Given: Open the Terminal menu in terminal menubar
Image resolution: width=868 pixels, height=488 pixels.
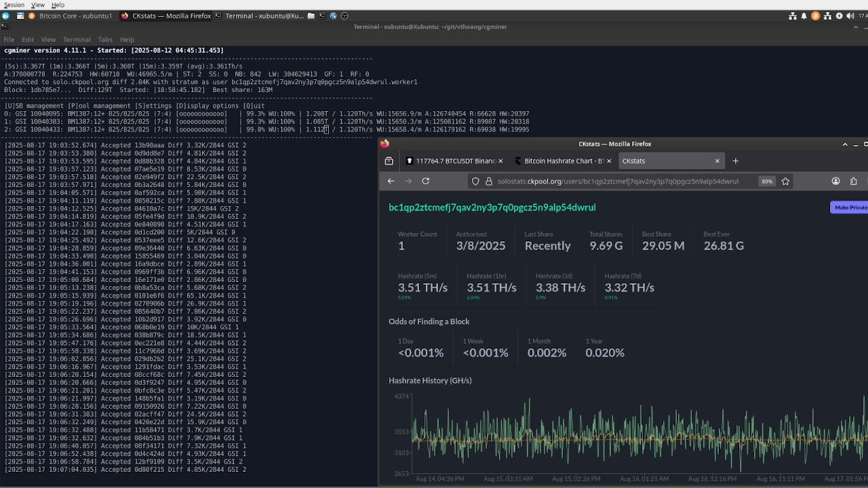Looking at the screenshot, I should coord(77,39).
